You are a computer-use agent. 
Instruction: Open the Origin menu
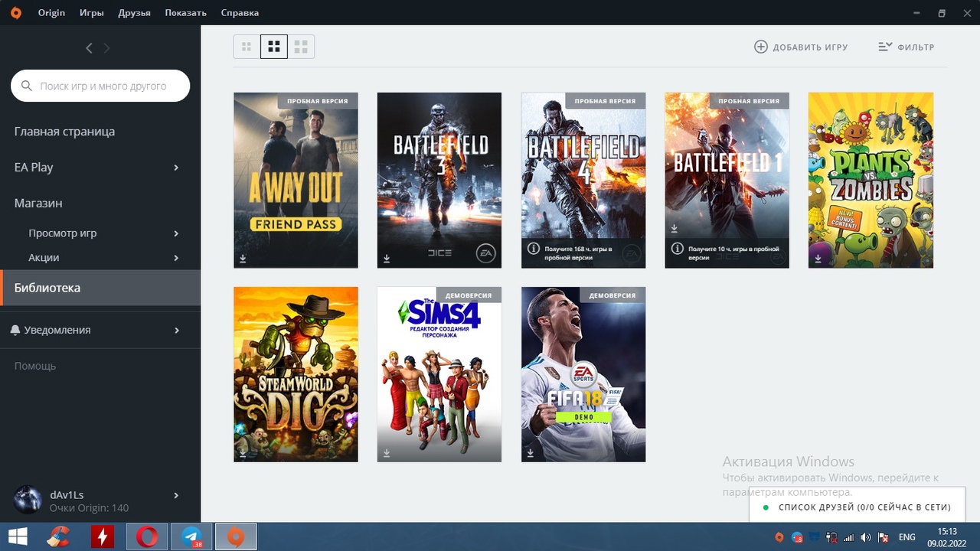(51, 13)
